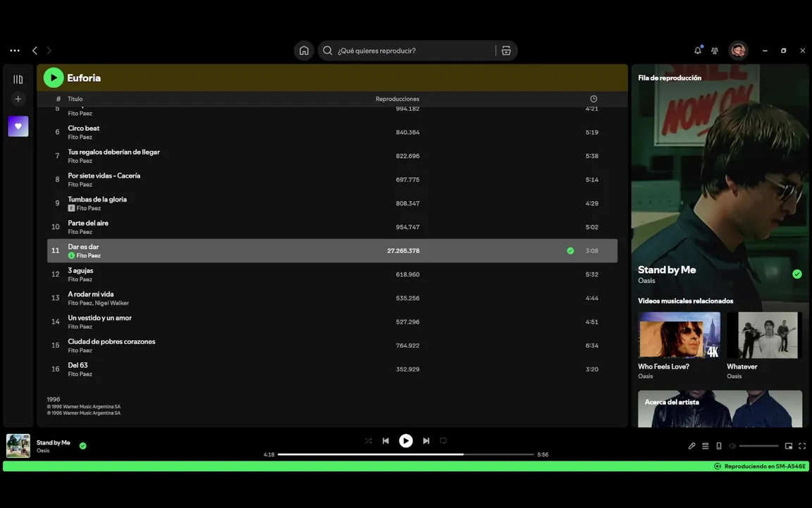Select Por siete vidas - Cacería track

pyautogui.click(x=332, y=180)
